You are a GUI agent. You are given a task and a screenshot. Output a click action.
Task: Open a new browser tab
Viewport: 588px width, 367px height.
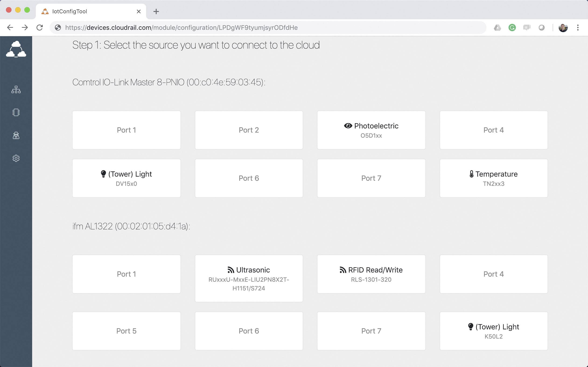click(x=156, y=11)
